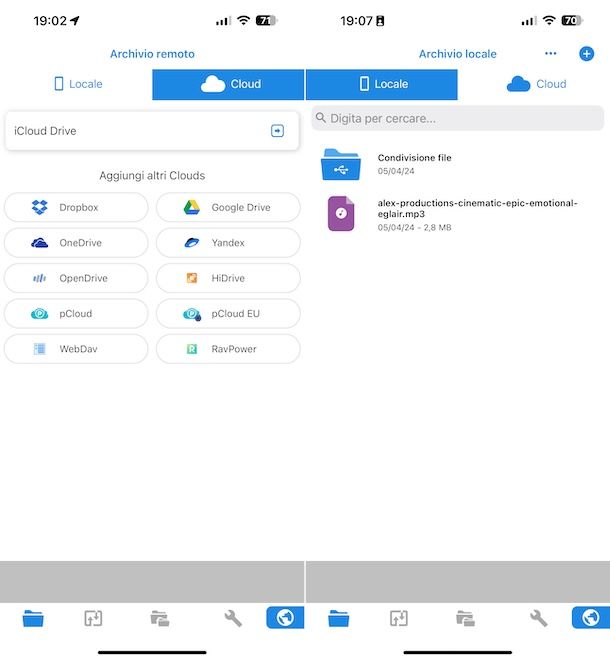Select Locale tab in Archivio locale screen
The height and width of the screenshot is (660, 610).
coord(382,85)
